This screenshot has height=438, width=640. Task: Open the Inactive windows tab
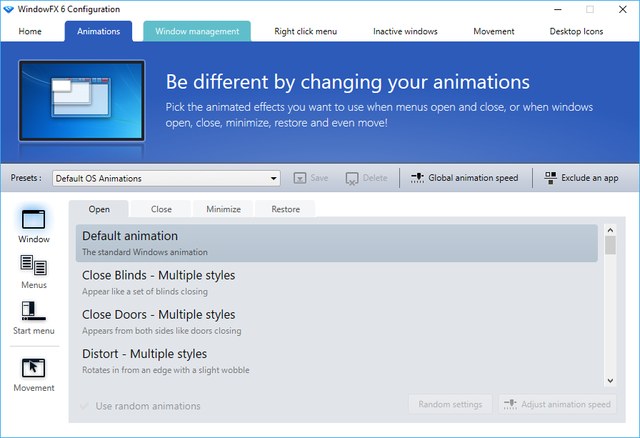pyautogui.click(x=405, y=31)
